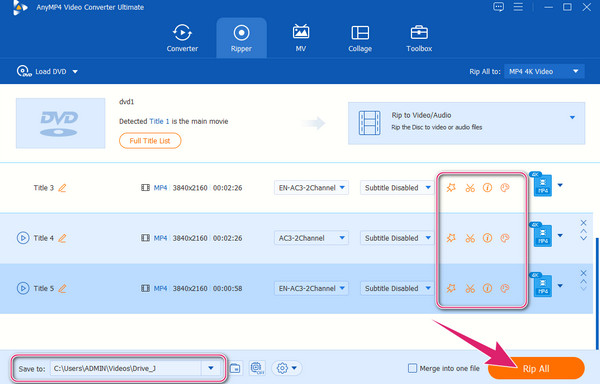Open the cut scissors tool for Title 4
600x384 pixels.
(470, 238)
